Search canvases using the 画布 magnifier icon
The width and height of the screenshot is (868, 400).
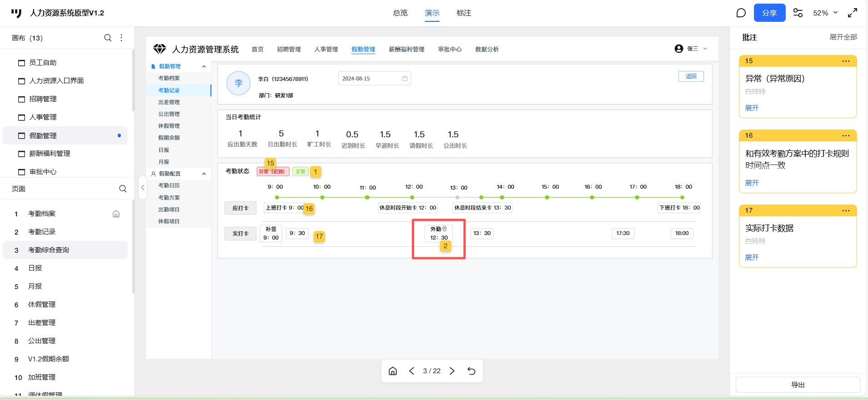108,38
